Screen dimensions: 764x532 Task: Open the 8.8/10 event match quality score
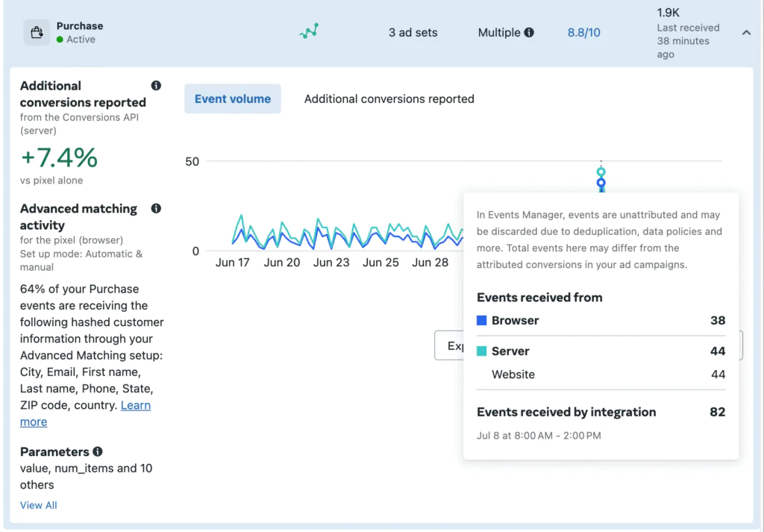point(583,33)
